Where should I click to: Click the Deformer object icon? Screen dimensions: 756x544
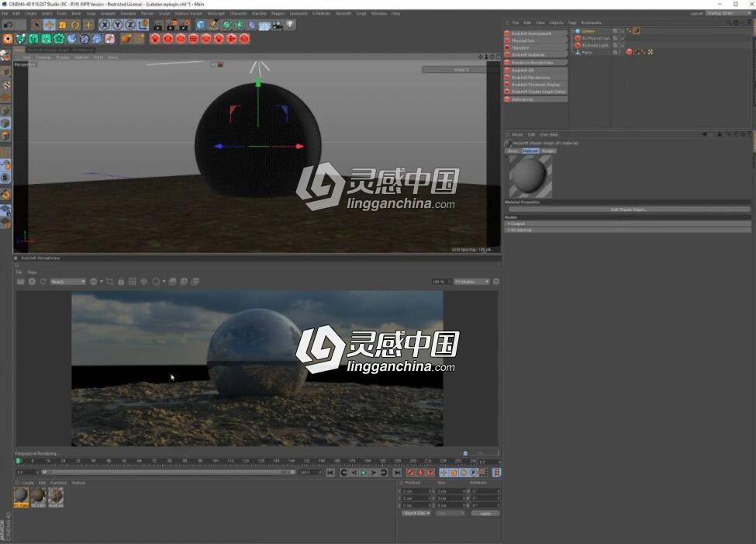(x=252, y=25)
